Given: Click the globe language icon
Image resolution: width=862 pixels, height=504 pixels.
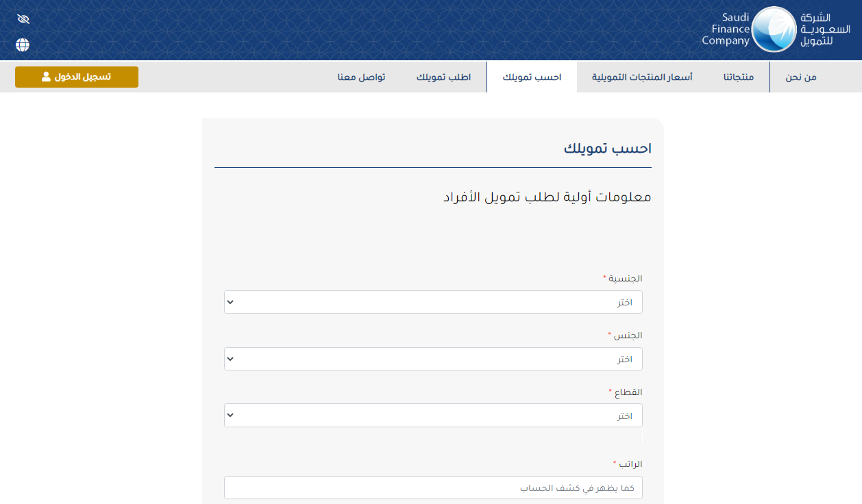Looking at the screenshot, I should coord(23,45).
